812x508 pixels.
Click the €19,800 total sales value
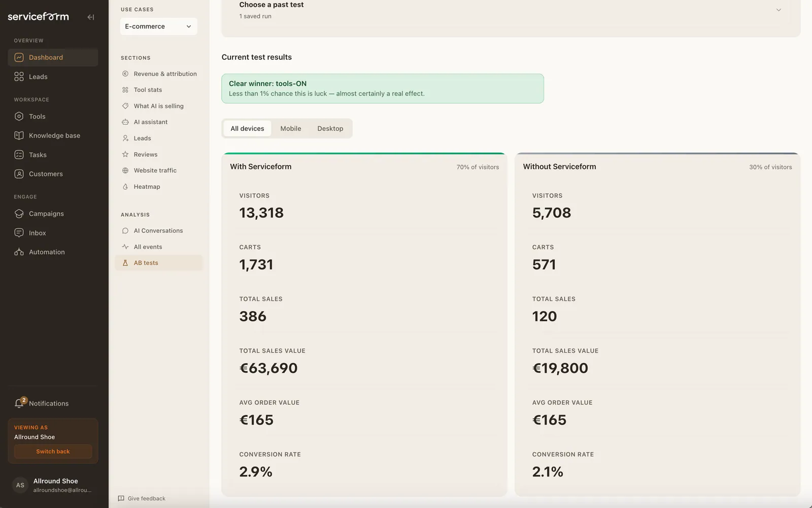pyautogui.click(x=560, y=368)
